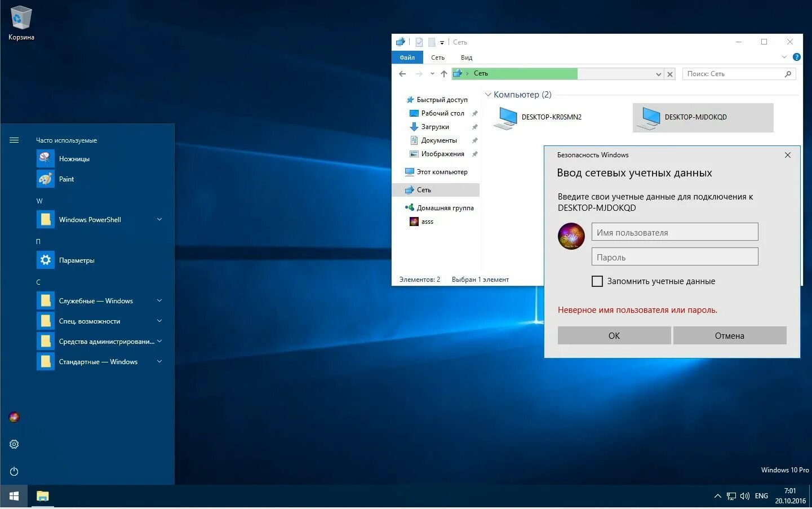Go back in Explorer navigation
The image size is (812, 509).
tap(402, 74)
